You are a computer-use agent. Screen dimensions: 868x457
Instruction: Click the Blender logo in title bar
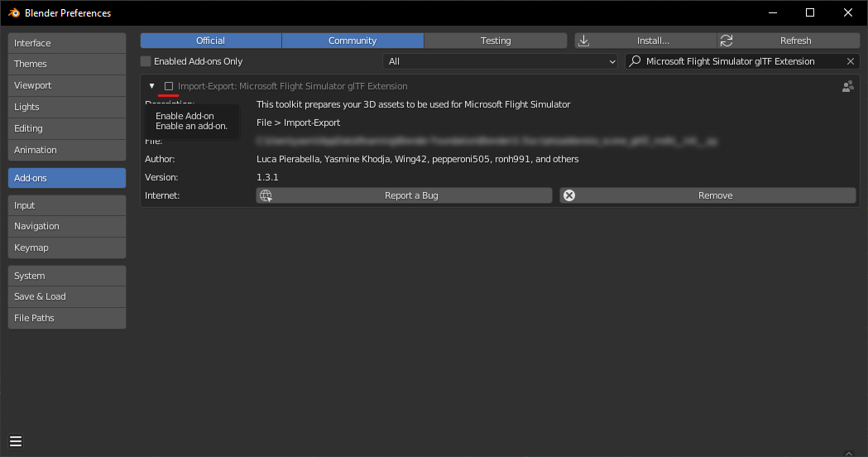[x=14, y=12]
